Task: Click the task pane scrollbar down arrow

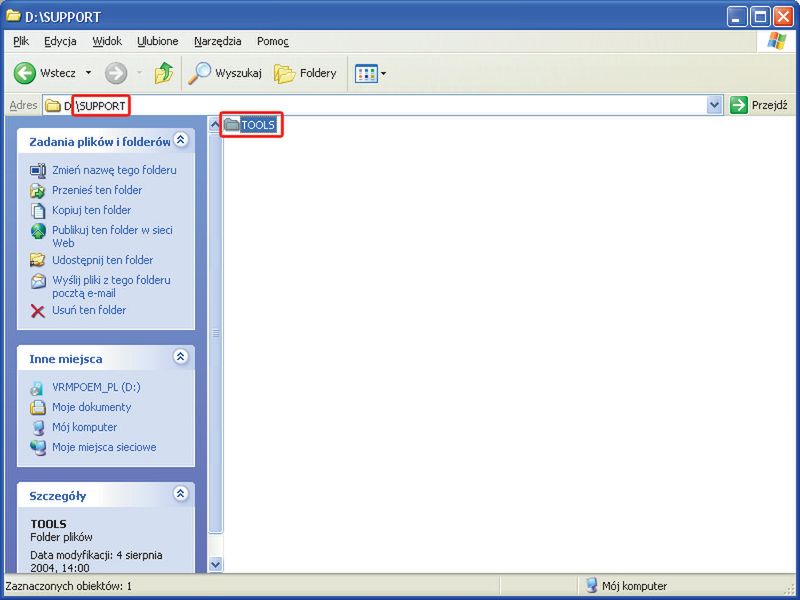Action: pyautogui.click(x=215, y=564)
